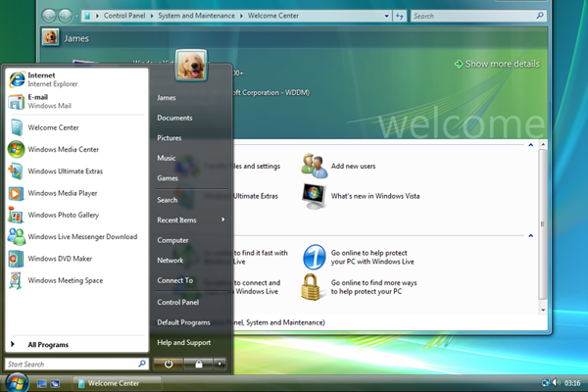Click the lock computer button
Viewport: 588px width, 392px height.
click(198, 364)
